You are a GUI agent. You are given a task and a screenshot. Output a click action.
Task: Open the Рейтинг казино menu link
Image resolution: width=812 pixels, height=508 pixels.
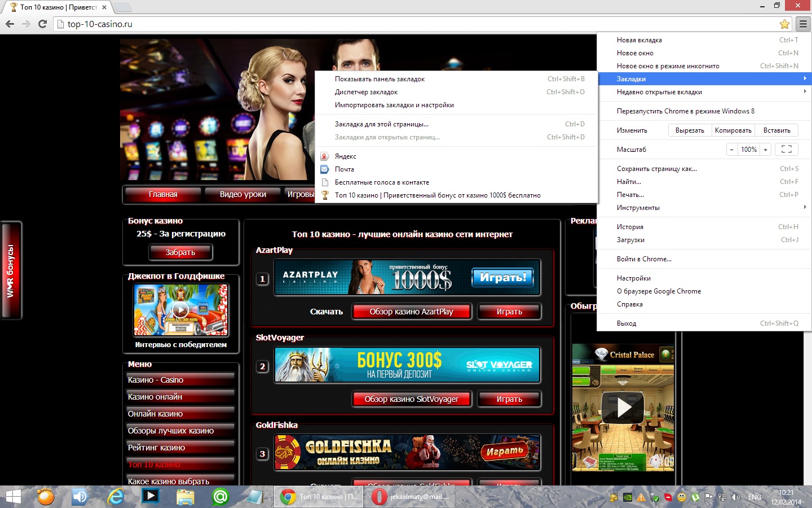click(180, 448)
